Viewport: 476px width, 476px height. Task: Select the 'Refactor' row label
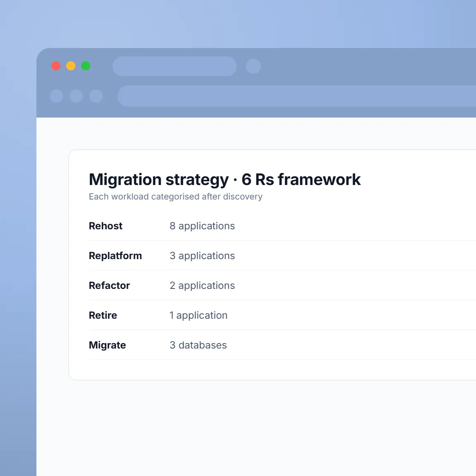click(109, 285)
